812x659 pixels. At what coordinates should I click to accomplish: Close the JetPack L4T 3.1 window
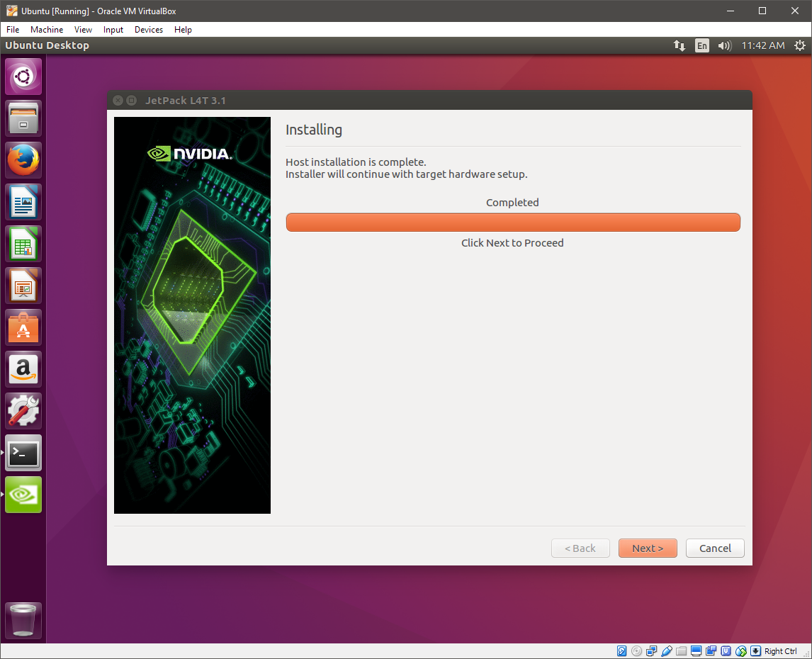pos(118,101)
